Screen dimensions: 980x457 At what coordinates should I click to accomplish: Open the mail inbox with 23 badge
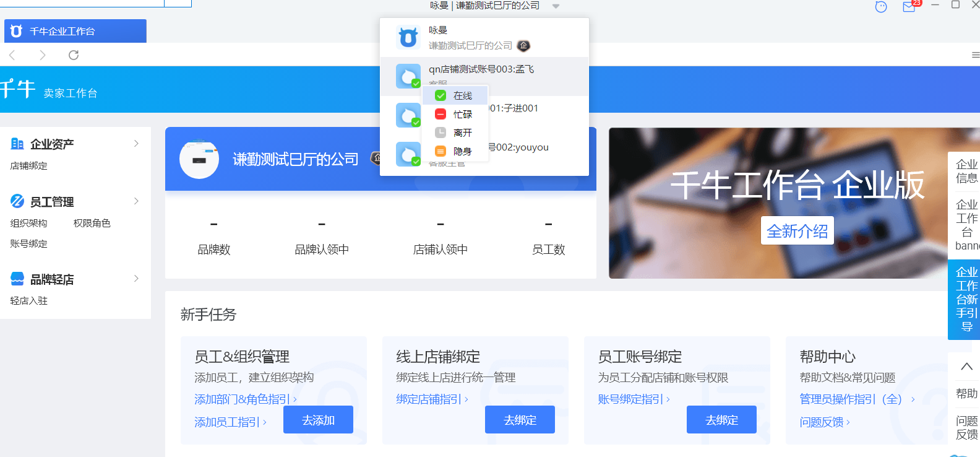point(909,7)
